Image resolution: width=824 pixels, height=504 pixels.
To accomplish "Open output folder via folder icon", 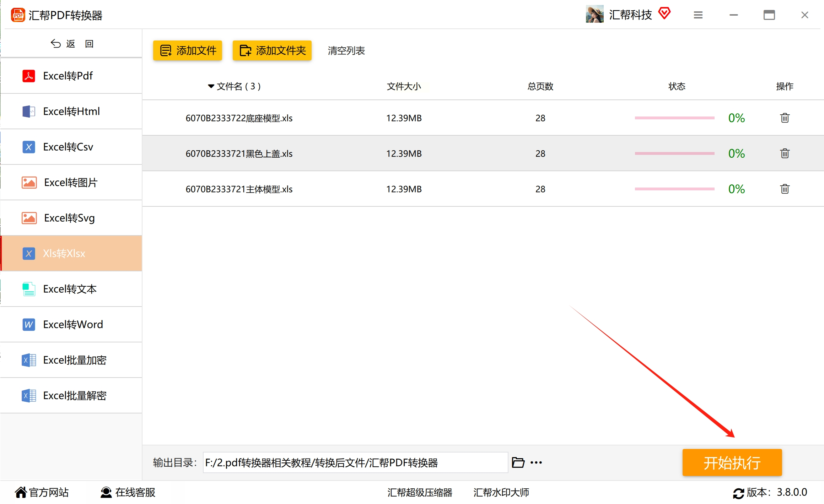I will click(x=518, y=462).
